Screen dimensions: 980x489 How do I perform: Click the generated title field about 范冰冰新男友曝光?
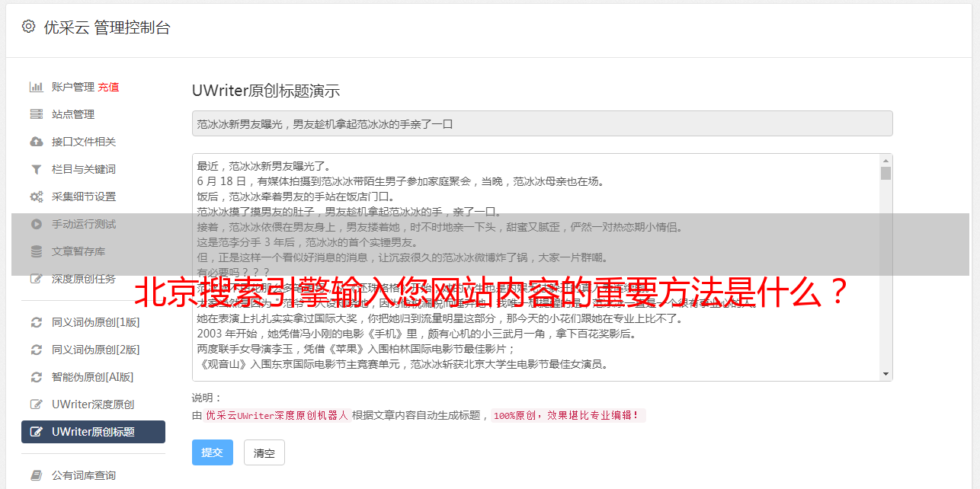(x=542, y=123)
